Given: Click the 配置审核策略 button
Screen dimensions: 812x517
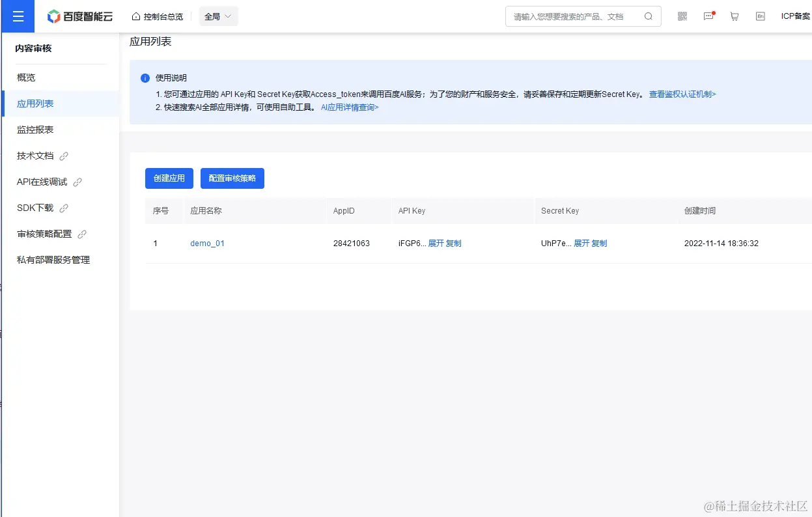Looking at the screenshot, I should 232,178.
